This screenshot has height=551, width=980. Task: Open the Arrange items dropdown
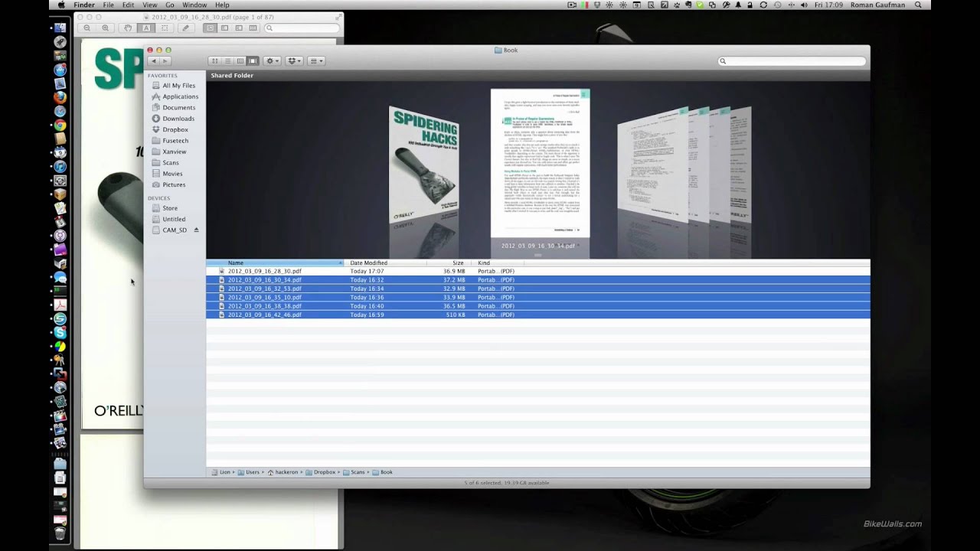(x=316, y=60)
